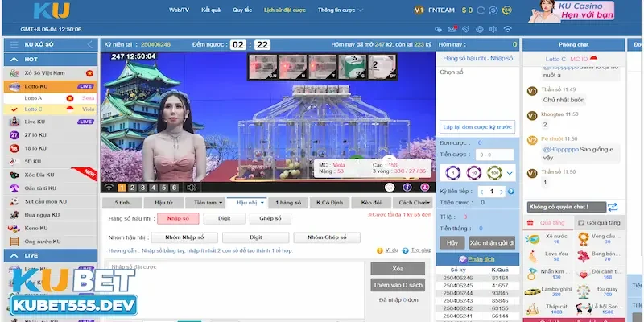The image size is (644, 322).
Task: Open Web/TV menu
Action: (x=179, y=10)
